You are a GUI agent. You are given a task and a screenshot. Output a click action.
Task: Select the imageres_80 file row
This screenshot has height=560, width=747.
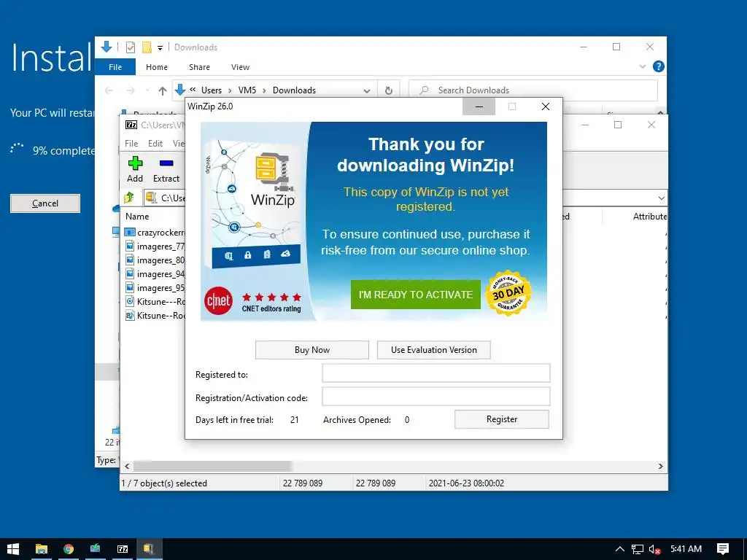click(155, 260)
